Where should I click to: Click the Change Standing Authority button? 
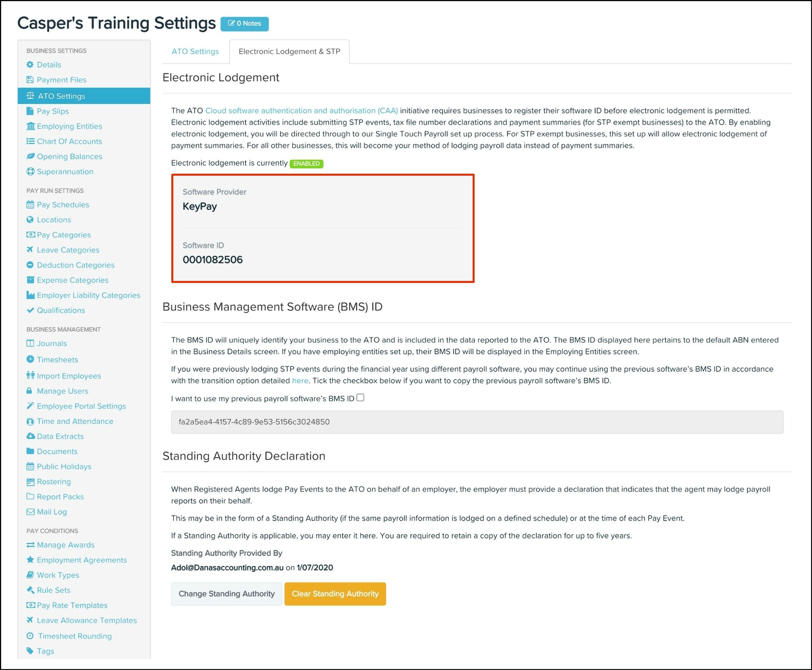pyautogui.click(x=226, y=594)
